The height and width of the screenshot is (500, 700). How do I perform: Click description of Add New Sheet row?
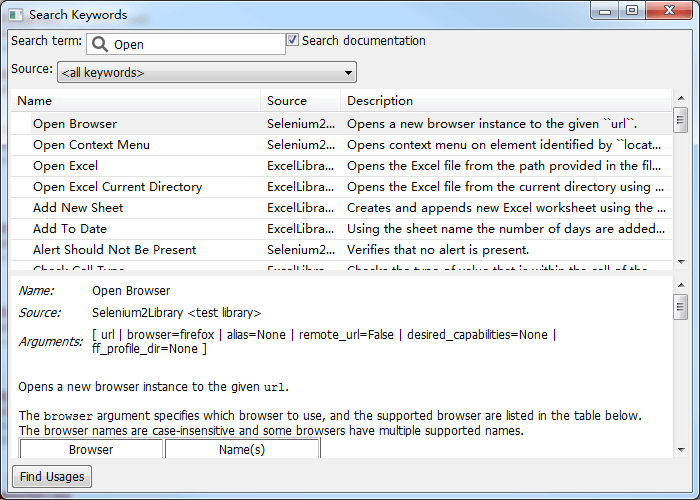click(506, 208)
